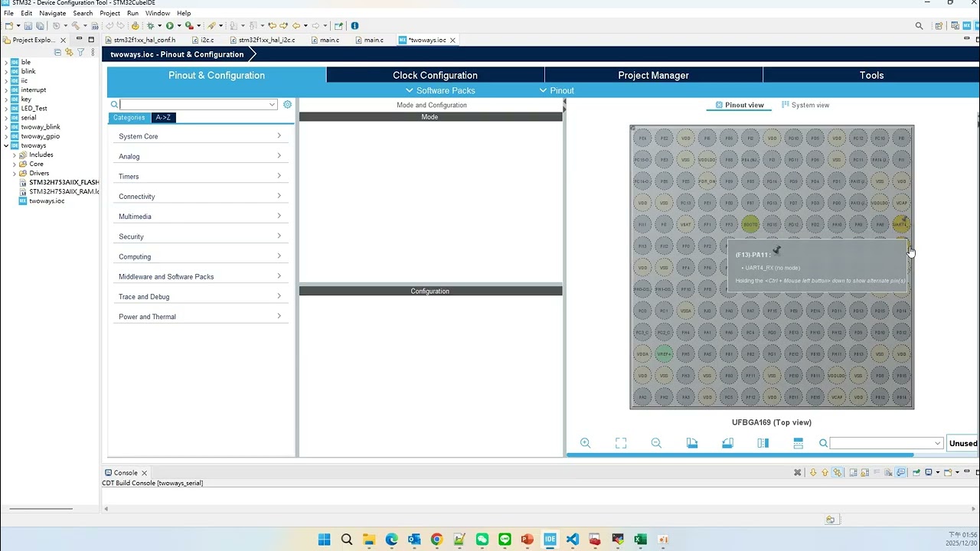Open Google Chrome from taskbar
This screenshot has width=980, height=551.
click(x=436, y=540)
